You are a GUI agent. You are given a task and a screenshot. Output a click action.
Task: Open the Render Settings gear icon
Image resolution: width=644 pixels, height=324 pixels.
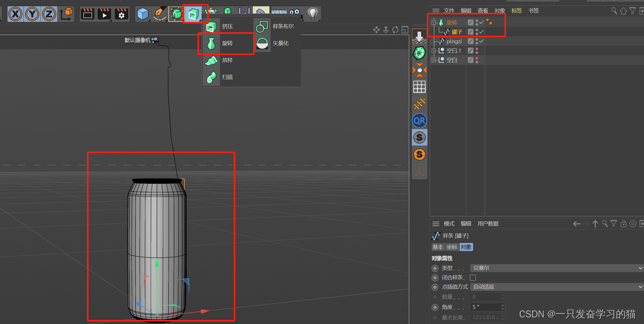click(120, 14)
